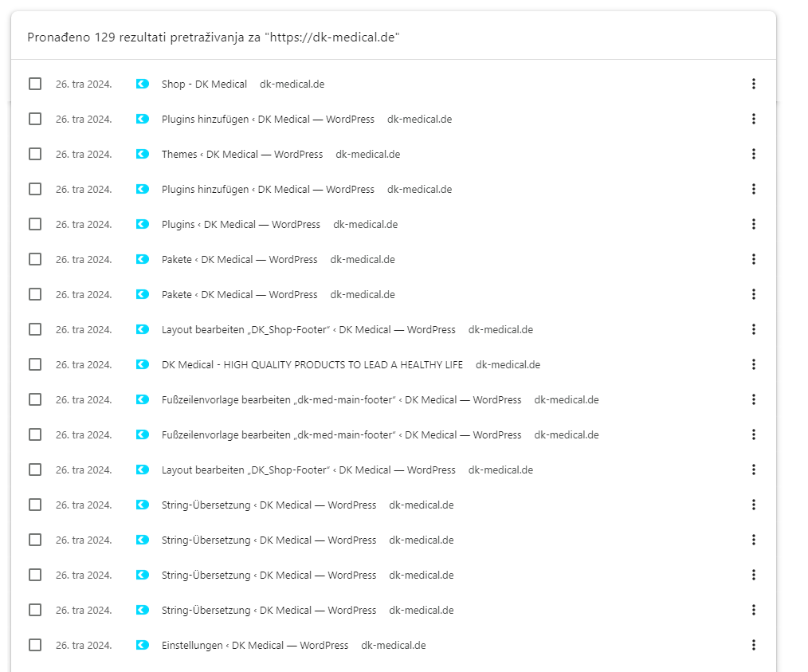Click date 26. tra 2024. of Themes entry
Viewport: 808px width, 672px height.
point(84,154)
